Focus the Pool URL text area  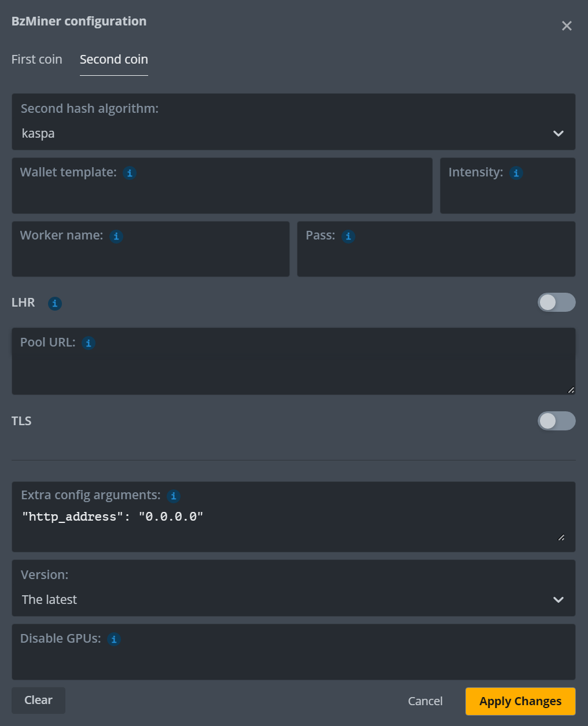[293, 370]
